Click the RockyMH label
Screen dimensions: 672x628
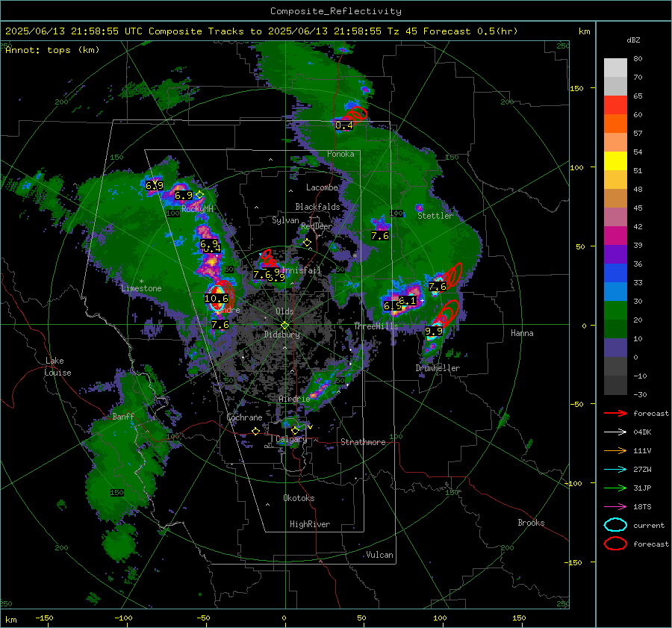(x=197, y=209)
